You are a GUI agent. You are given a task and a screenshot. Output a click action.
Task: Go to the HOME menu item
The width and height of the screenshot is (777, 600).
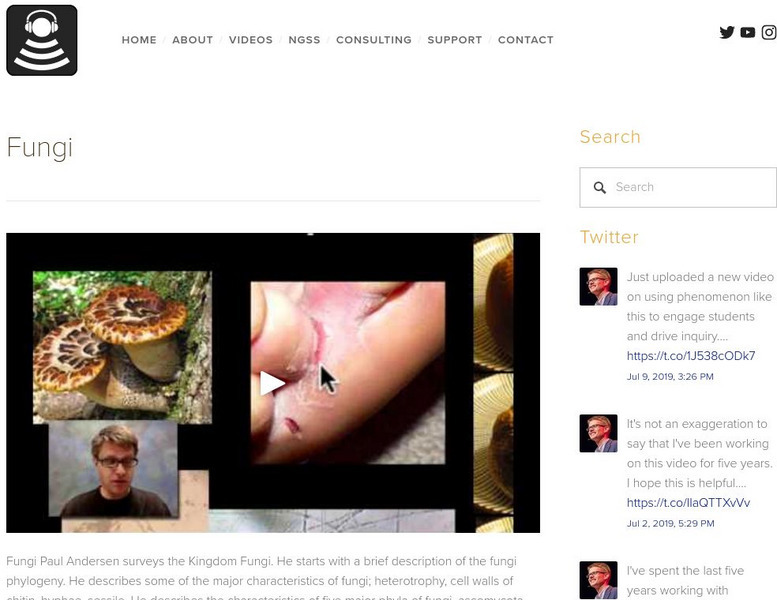(x=139, y=40)
